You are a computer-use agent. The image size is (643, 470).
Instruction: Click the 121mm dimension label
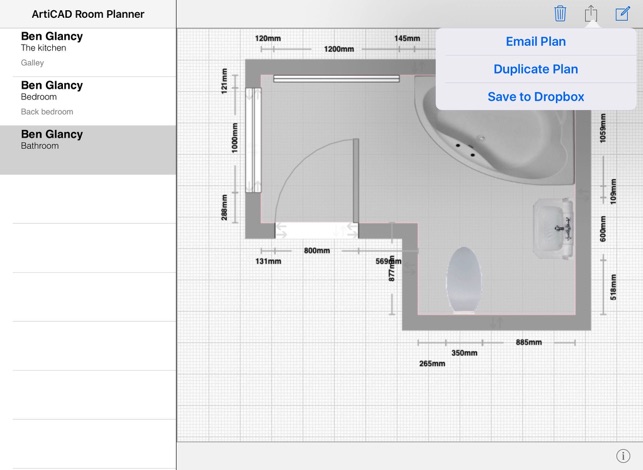coord(224,81)
